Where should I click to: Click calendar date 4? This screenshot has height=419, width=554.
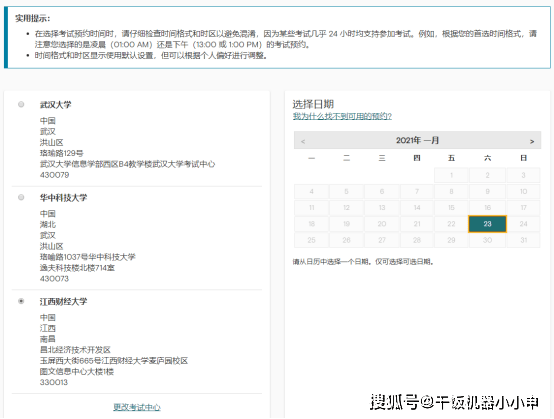click(x=311, y=191)
